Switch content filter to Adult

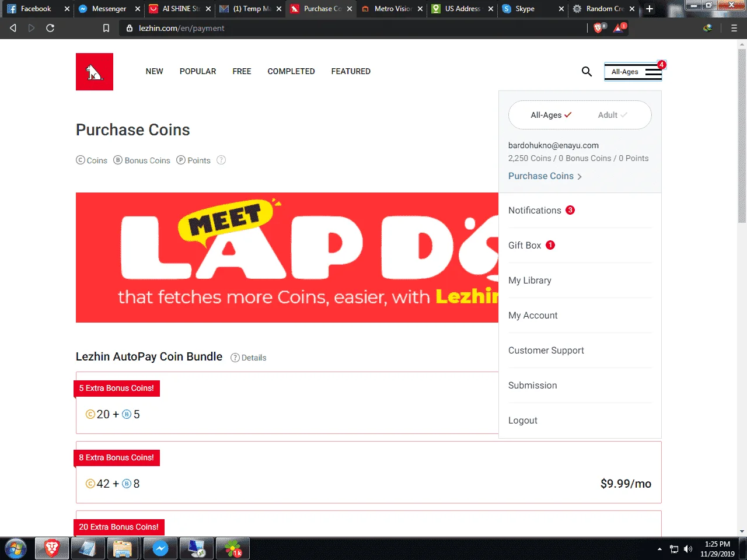(x=612, y=115)
